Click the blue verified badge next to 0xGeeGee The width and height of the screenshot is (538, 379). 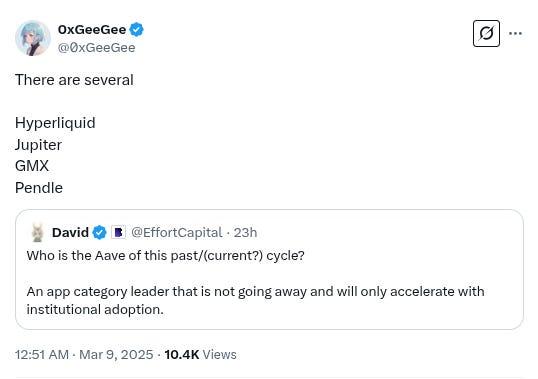[x=137, y=29]
